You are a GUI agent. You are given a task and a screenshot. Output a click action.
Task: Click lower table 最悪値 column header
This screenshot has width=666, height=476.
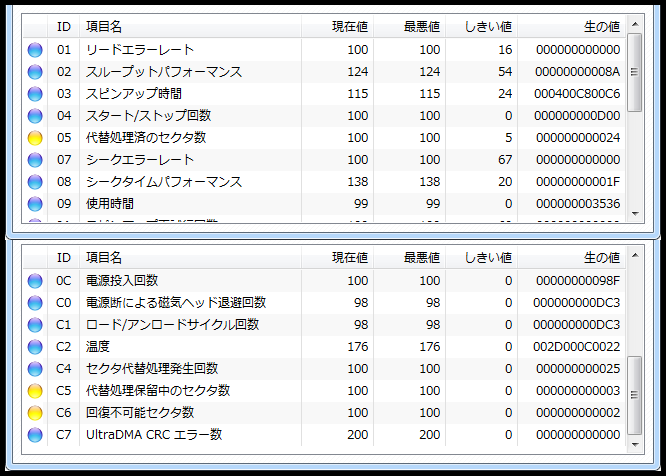409,258
